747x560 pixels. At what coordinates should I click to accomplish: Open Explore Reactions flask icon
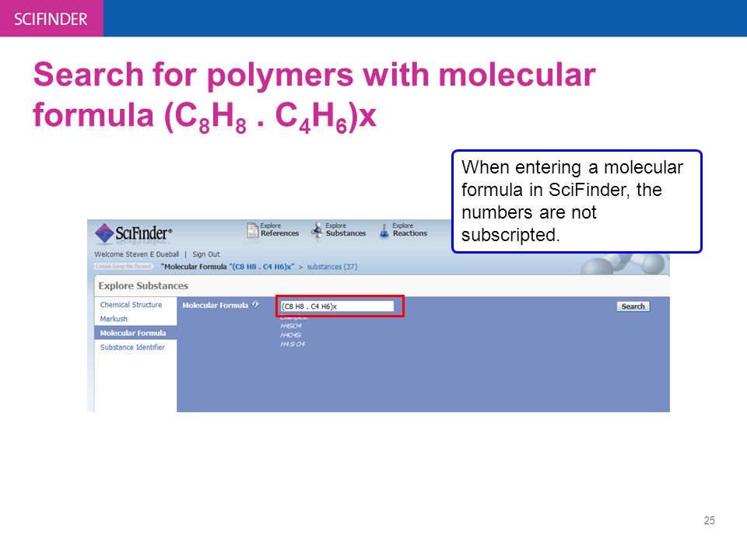[384, 230]
